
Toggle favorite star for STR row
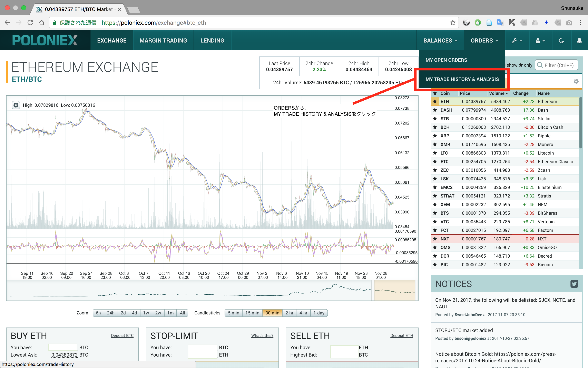435,119
